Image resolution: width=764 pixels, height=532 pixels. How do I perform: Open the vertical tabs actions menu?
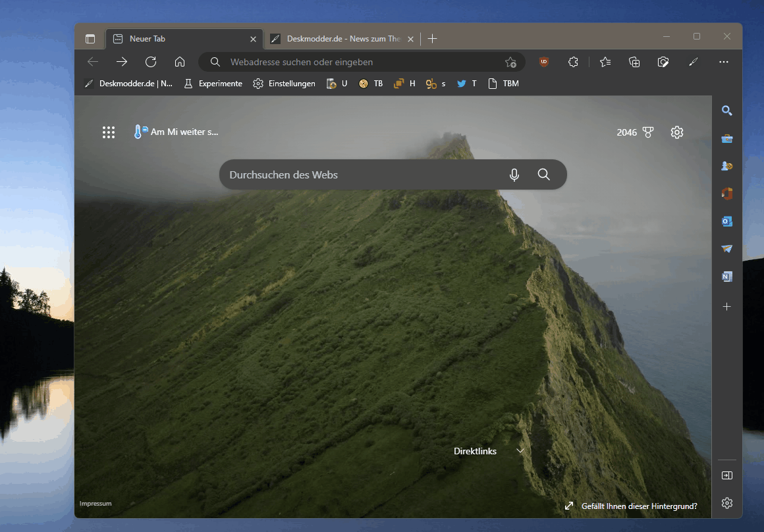(x=90, y=38)
